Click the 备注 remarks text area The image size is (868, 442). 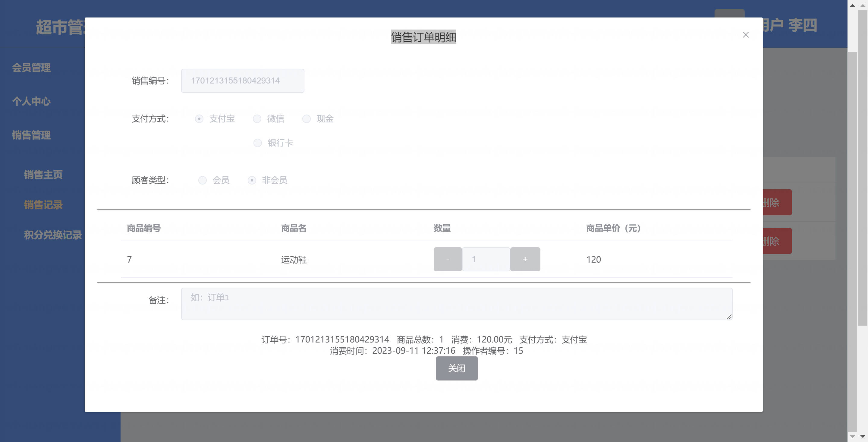(x=456, y=304)
